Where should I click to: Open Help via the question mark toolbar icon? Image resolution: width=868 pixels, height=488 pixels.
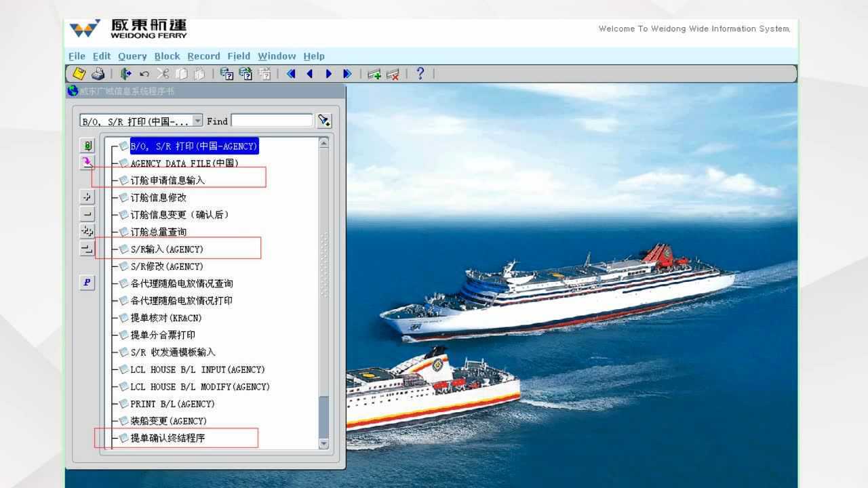click(x=419, y=73)
